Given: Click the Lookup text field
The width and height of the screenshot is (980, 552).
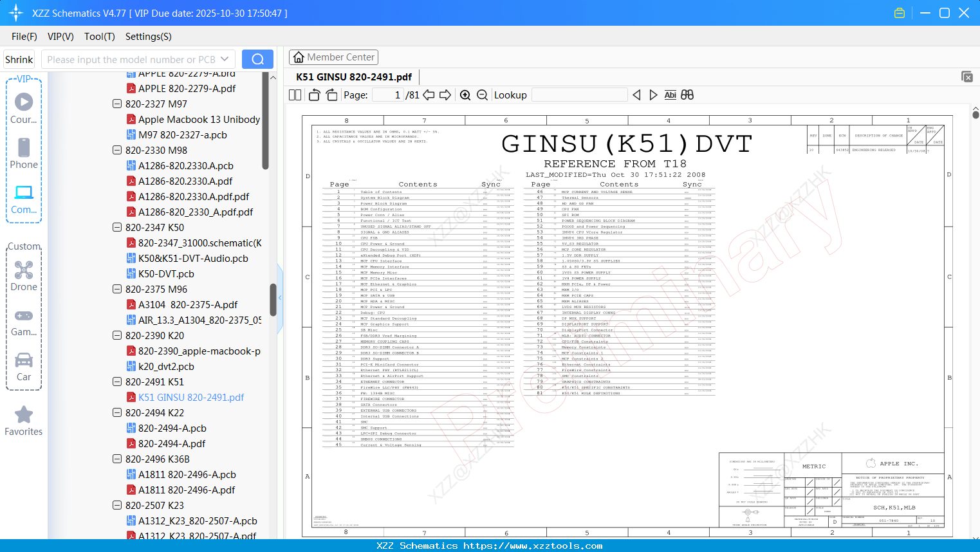Looking at the screenshot, I should [x=579, y=95].
